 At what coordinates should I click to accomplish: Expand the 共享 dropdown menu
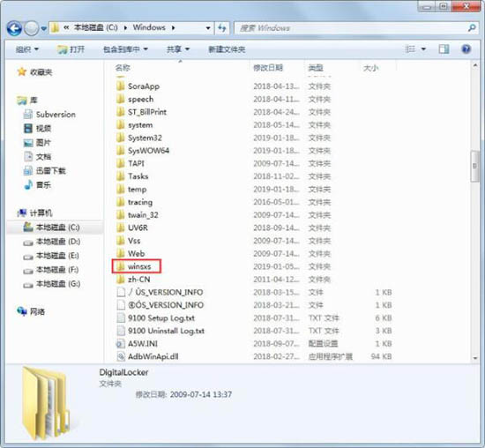pos(178,49)
